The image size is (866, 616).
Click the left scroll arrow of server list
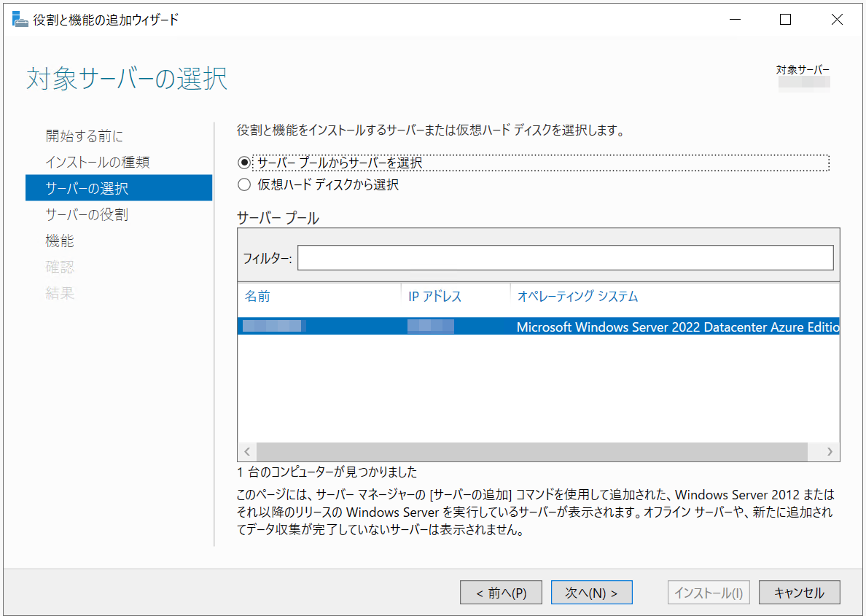point(247,452)
